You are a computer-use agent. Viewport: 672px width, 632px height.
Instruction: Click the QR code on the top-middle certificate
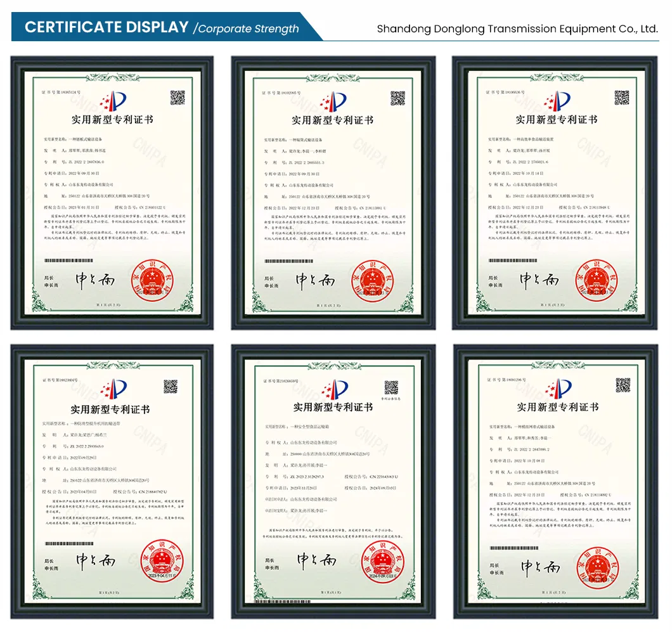397,98
